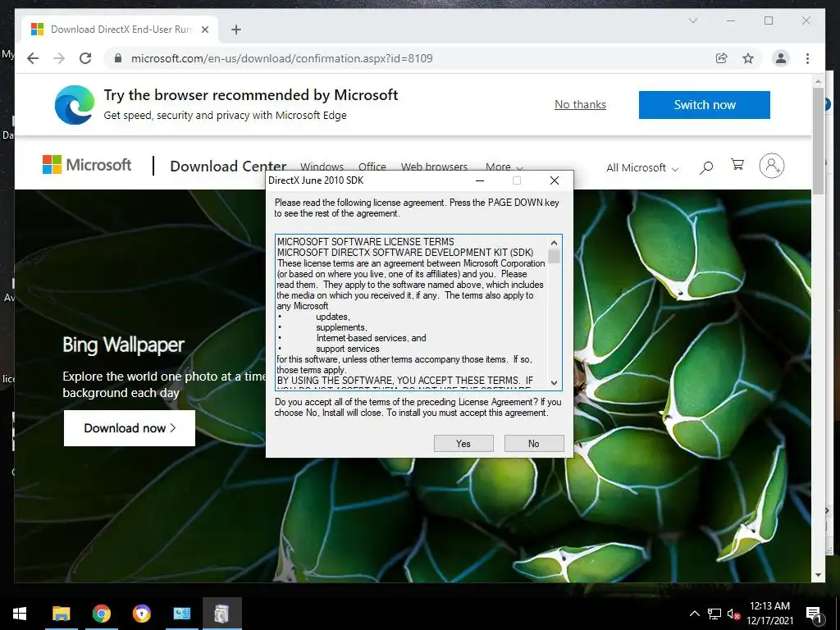The height and width of the screenshot is (630, 840).
Task: Open Chrome's three-dot menu
Action: pyautogui.click(x=807, y=58)
